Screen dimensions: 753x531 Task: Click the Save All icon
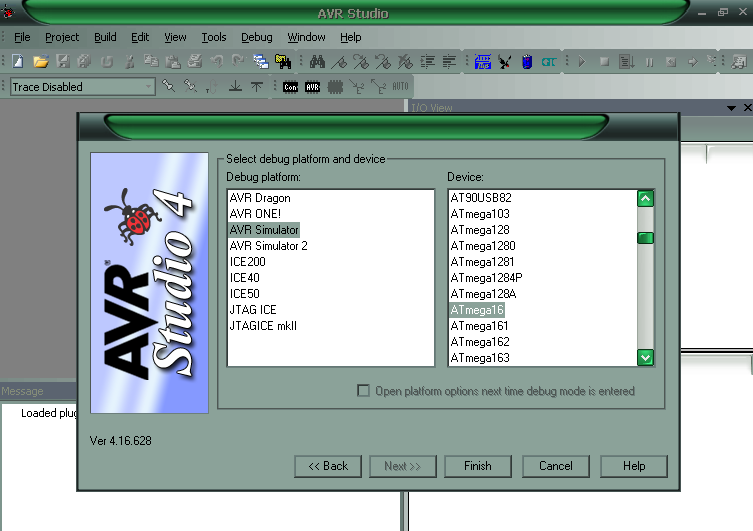[x=85, y=61]
